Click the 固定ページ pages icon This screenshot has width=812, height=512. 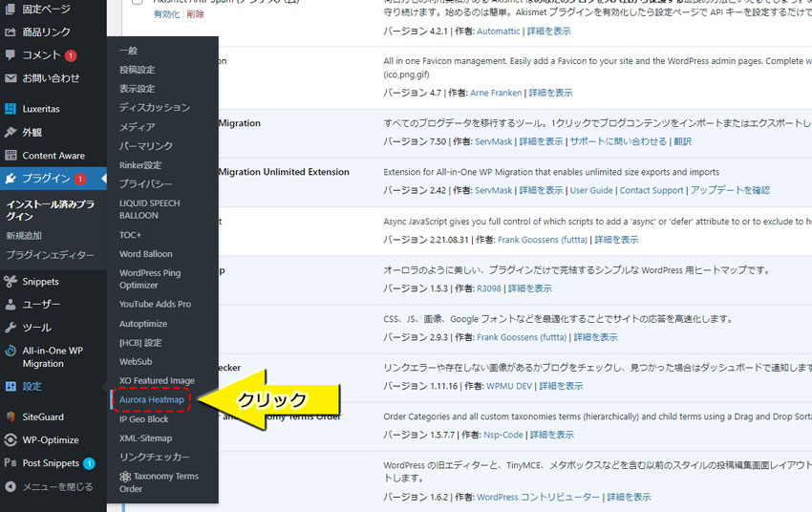pyautogui.click(x=11, y=9)
